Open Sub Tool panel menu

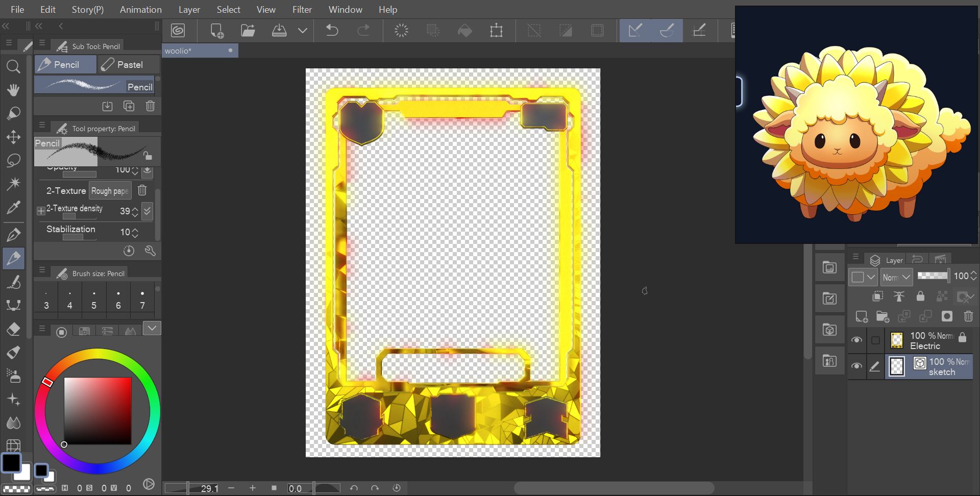click(x=42, y=43)
